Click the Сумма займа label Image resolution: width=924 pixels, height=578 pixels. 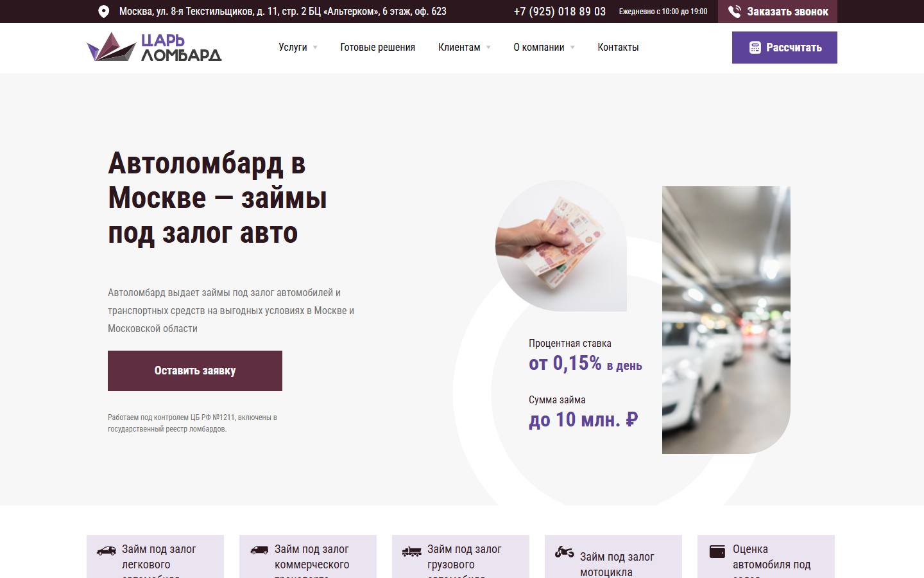557,400
